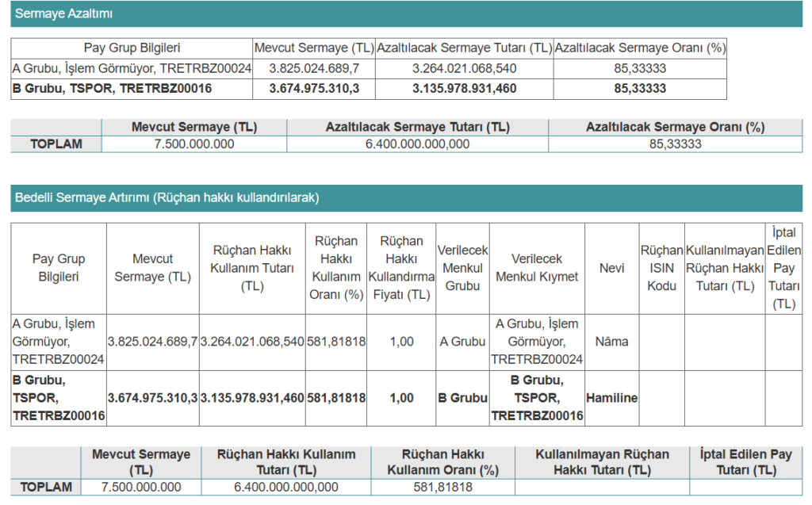Click 85,33333 rate in capital reduction TOPLAM row
812x505 pixels.
[675, 144]
